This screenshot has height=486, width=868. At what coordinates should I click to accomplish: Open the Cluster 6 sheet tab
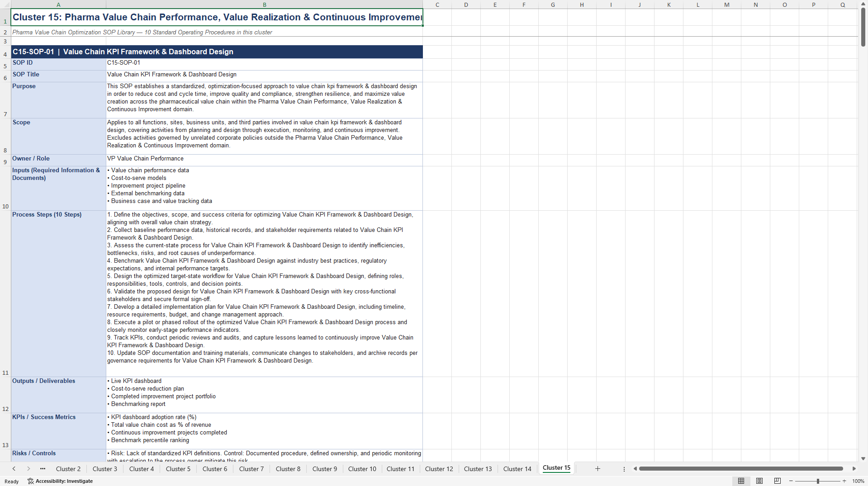point(215,469)
